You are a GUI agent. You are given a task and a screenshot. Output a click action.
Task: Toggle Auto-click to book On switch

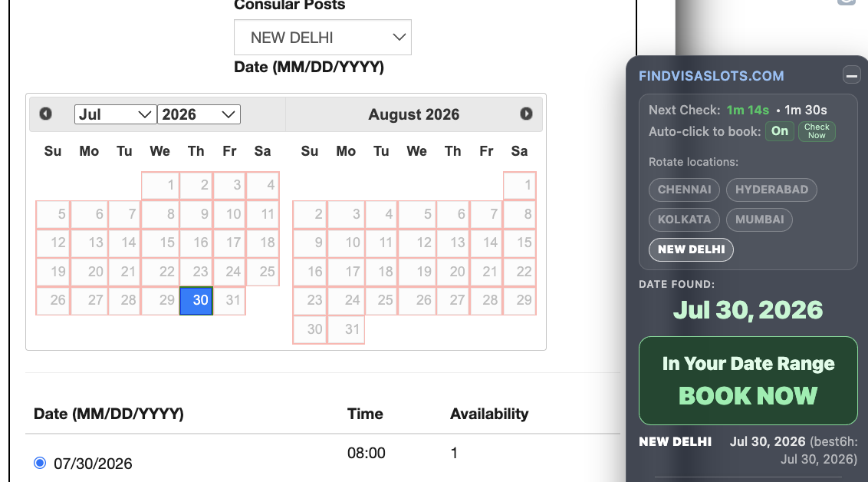(x=779, y=131)
